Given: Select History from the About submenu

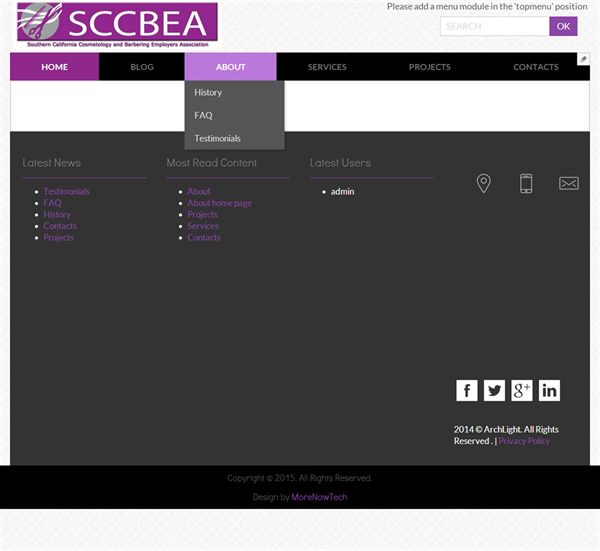Looking at the screenshot, I should click(x=208, y=93).
